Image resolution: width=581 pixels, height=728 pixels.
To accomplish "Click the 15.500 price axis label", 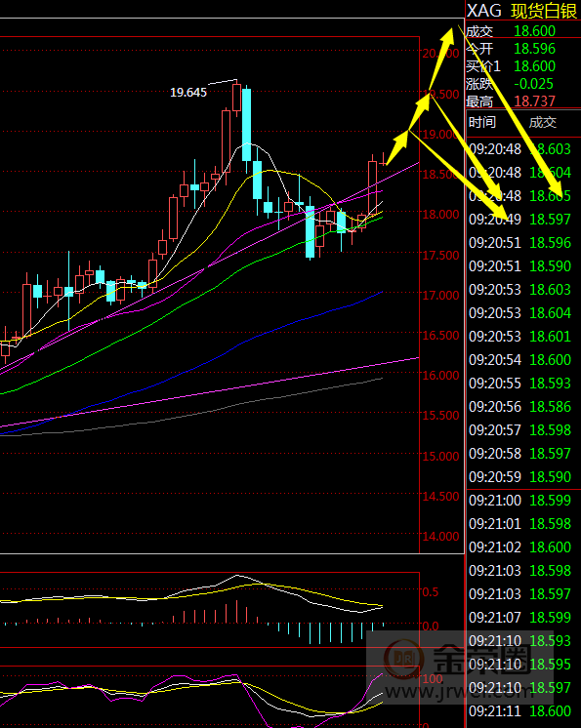I will point(440,416).
